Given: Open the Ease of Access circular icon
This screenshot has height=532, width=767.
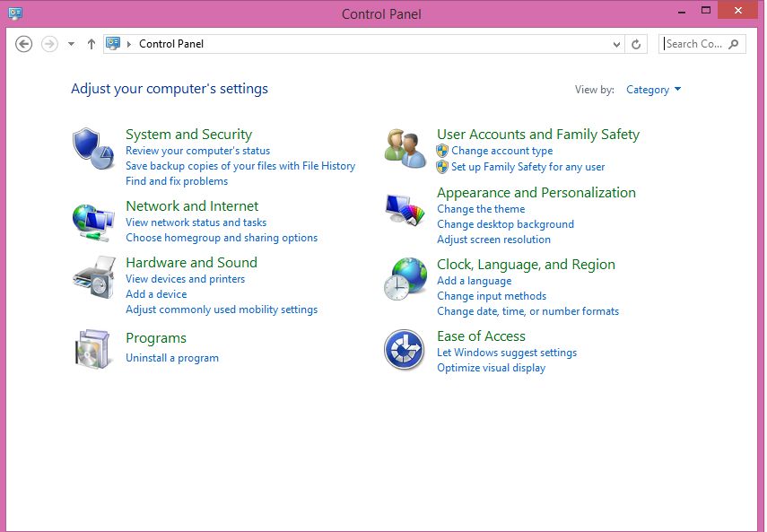Looking at the screenshot, I should [x=404, y=350].
